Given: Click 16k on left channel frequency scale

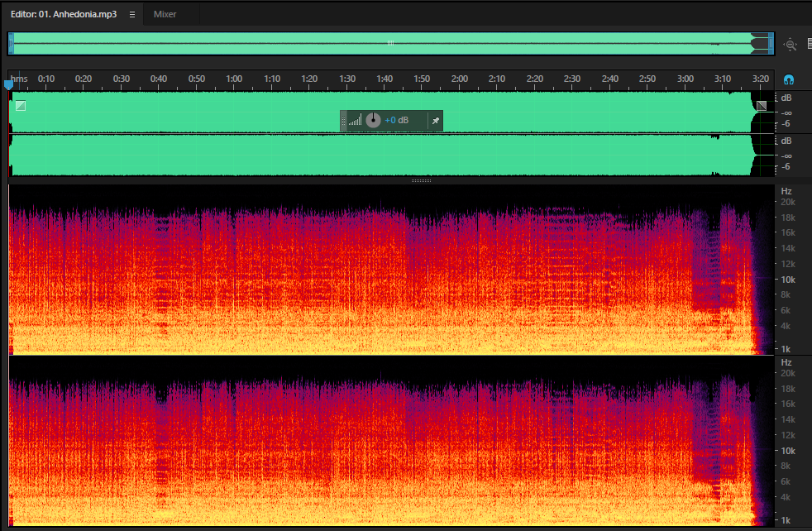Looking at the screenshot, I should click(788, 232).
